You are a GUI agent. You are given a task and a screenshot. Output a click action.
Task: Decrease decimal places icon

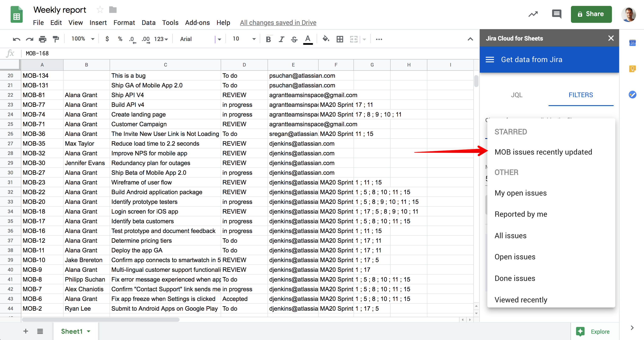click(132, 39)
